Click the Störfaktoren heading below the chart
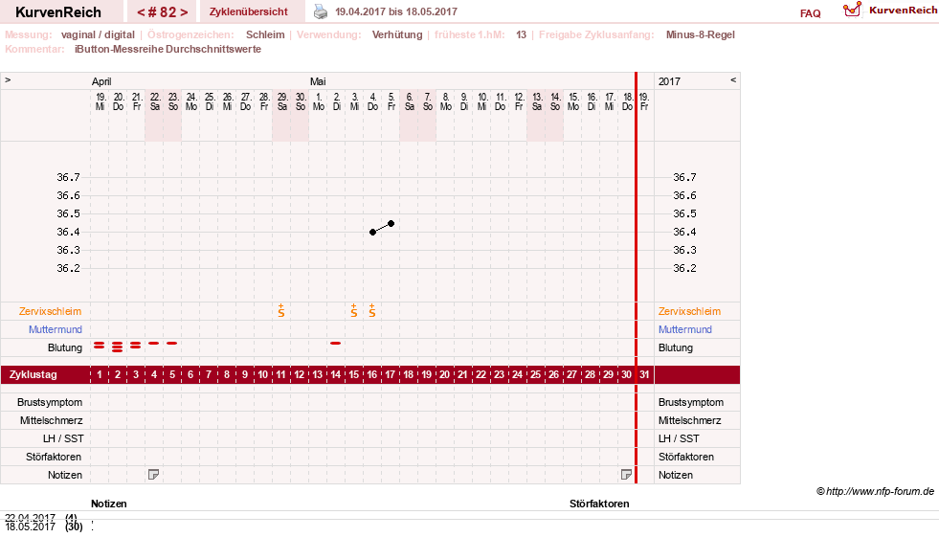Viewport: 939px width, 560px height. pyautogui.click(x=599, y=504)
